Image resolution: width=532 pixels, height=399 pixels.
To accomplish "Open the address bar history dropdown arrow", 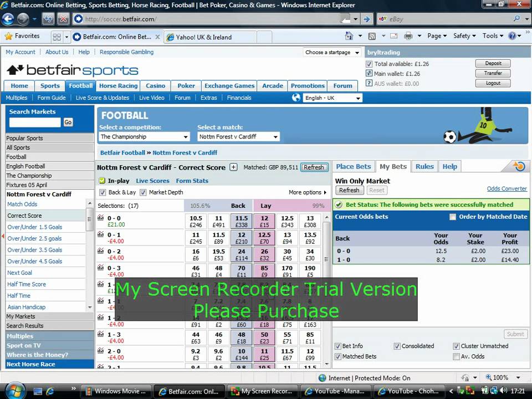I will tap(355, 19).
